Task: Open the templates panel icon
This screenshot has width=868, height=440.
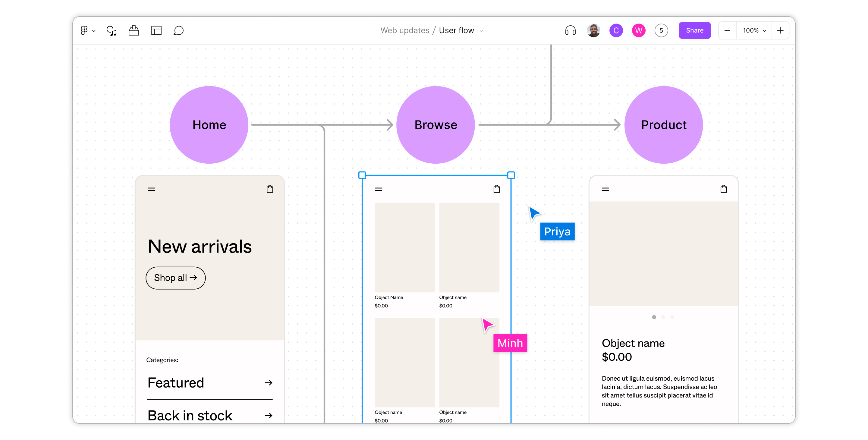Action: coord(156,30)
